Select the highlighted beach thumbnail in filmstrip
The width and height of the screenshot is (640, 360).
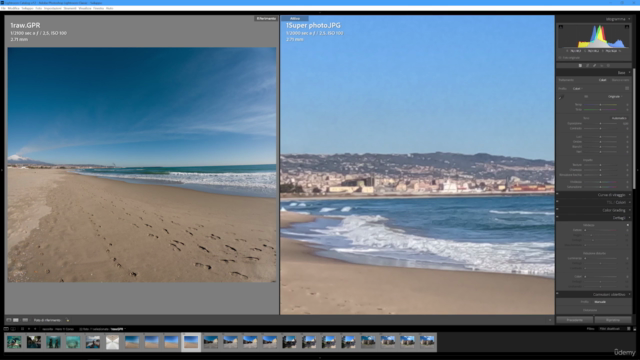click(x=191, y=342)
